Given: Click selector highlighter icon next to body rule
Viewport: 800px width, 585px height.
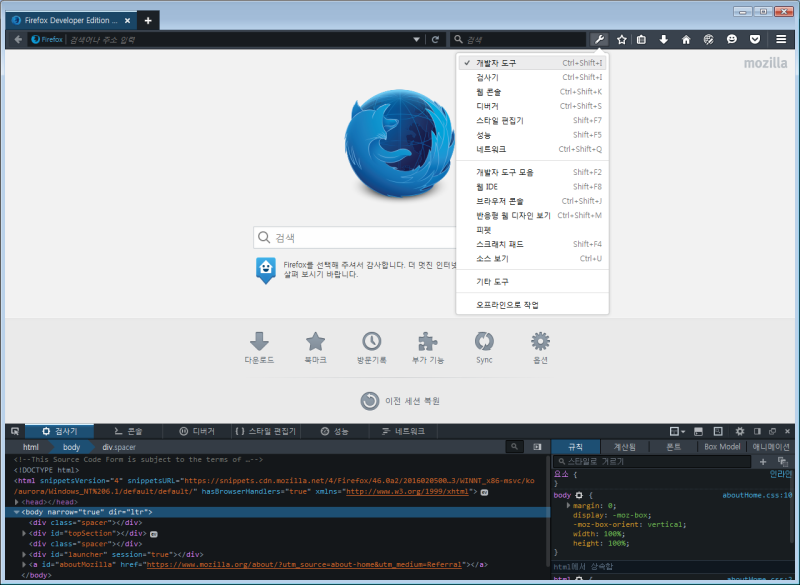Looking at the screenshot, I should click(x=579, y=495).
